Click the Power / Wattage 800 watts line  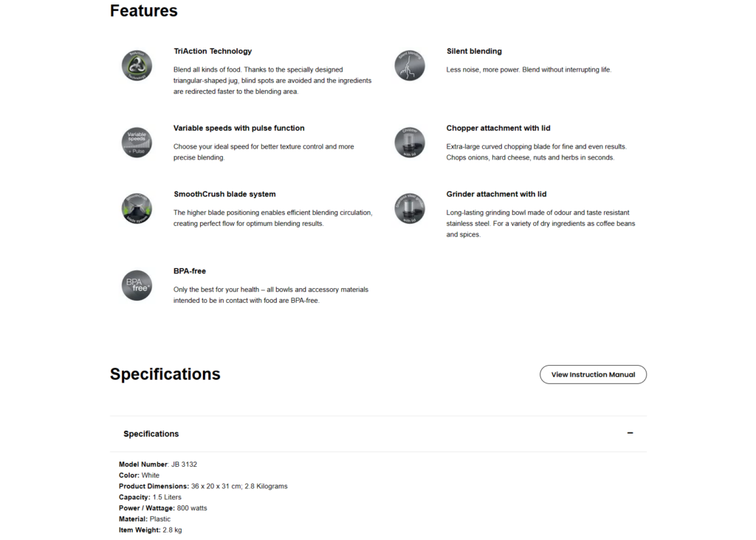pyautogui.click(x=162, y=508)
